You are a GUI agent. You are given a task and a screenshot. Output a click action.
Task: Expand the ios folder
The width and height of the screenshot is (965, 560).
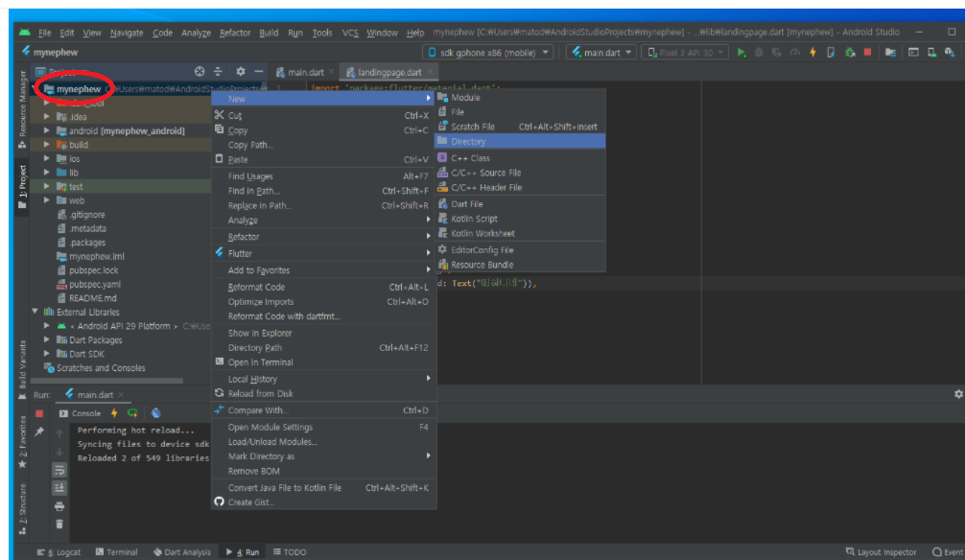[x=47, y=159]
